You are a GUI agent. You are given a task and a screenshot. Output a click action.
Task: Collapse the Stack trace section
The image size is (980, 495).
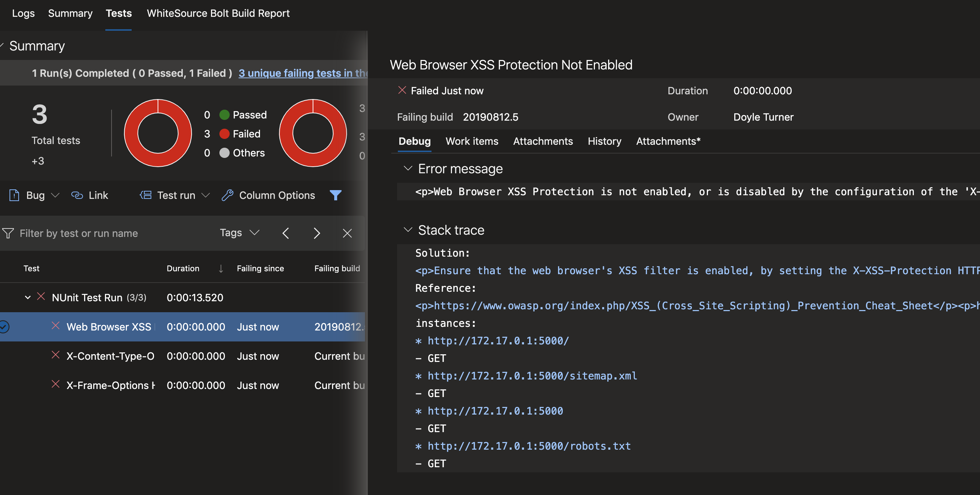(x=407, y=230)
